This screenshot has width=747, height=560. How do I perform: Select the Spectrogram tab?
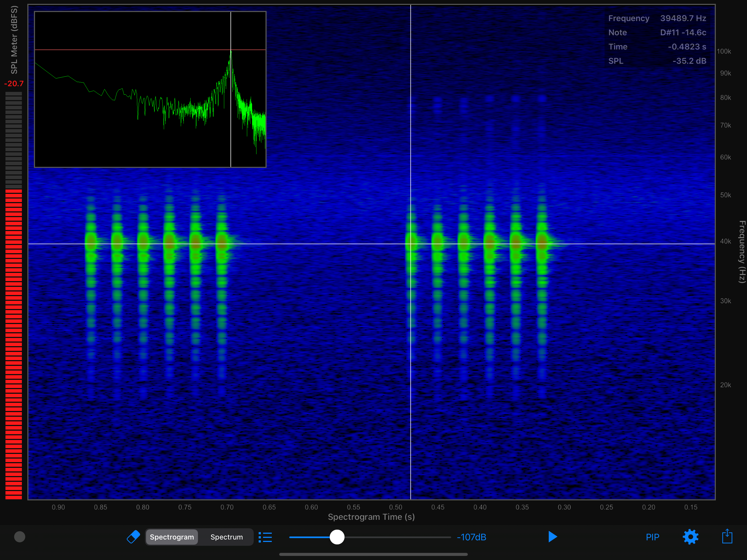171,537
